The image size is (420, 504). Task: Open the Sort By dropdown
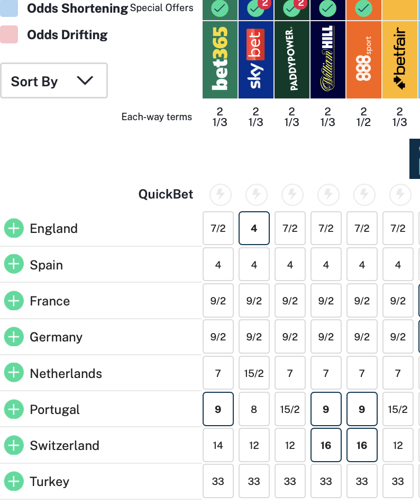click(x=53, y=81)
